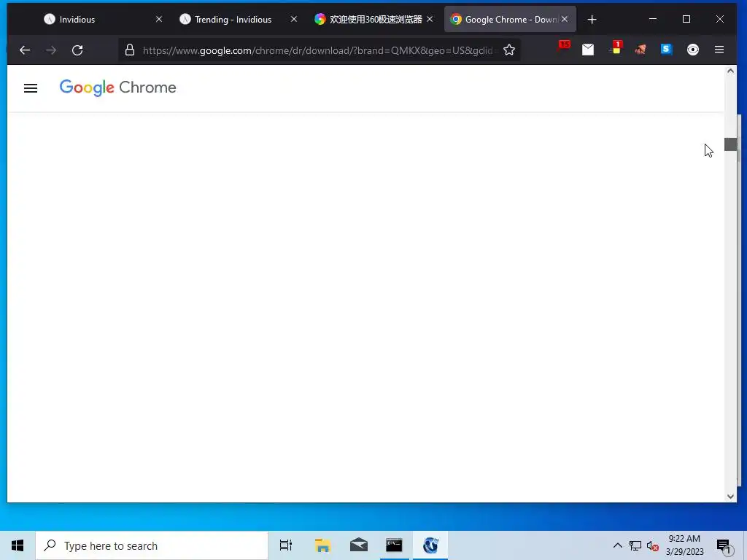Toggle the eye icon extension
747x560 pixels.
(693, 50)
